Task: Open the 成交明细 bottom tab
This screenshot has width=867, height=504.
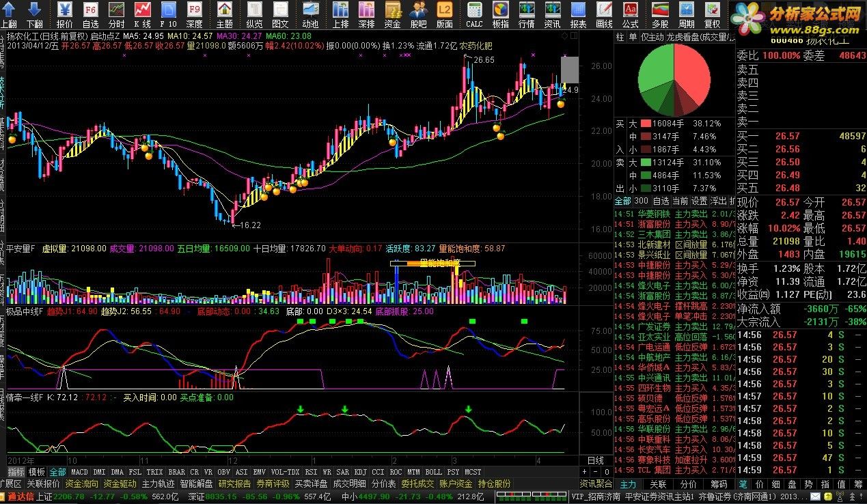Action: 350,484
